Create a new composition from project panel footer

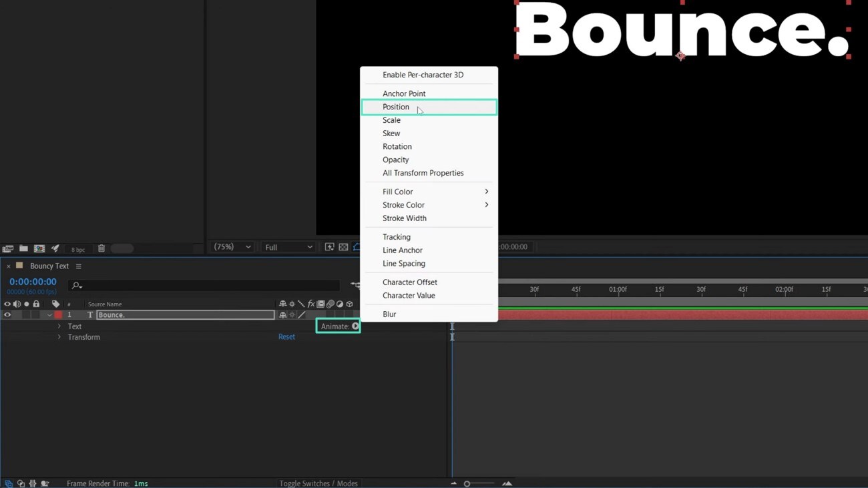39,249
